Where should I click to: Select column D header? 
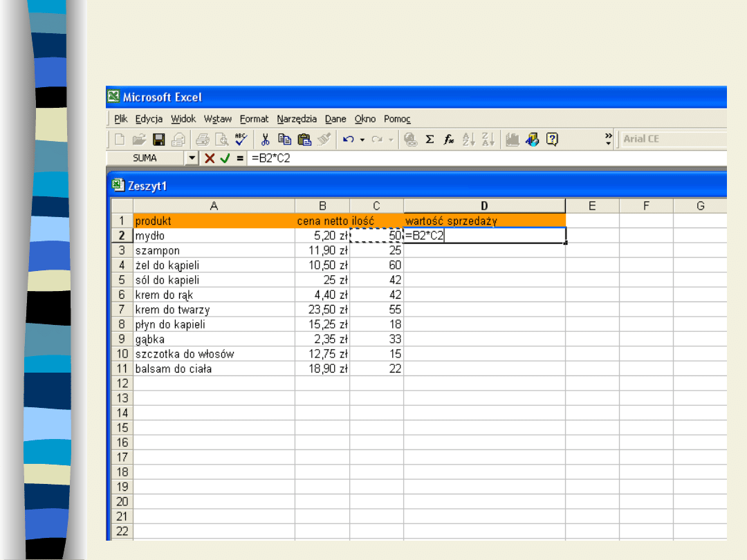[484, 206]
